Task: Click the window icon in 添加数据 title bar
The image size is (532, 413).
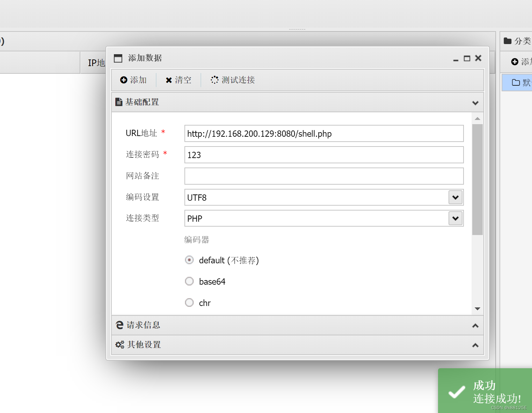Action: click(x=118, y=58)
